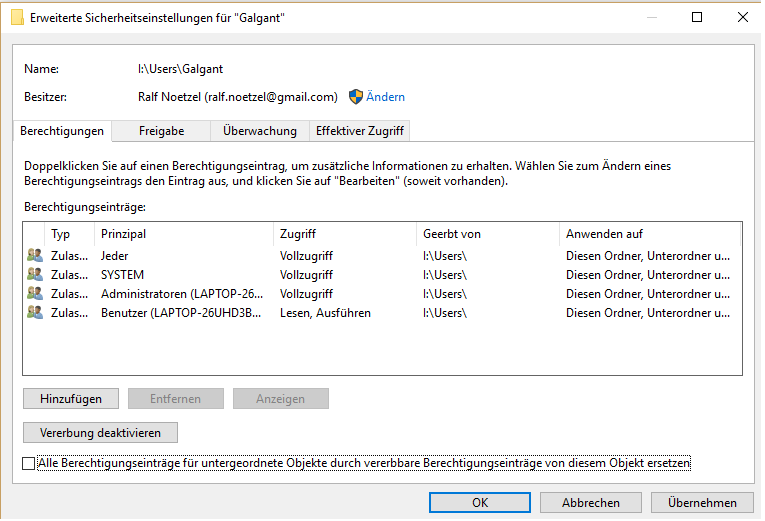Screen dimensions: 765x521
Task: Click the Lesen, Ausführen access cell
Action: (325, 313)
